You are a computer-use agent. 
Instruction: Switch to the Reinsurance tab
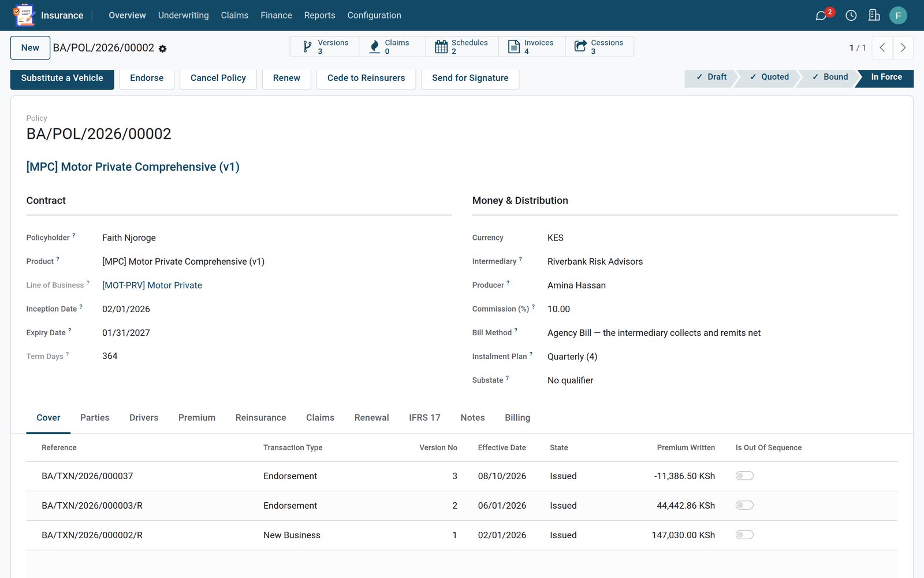(260, 418)
